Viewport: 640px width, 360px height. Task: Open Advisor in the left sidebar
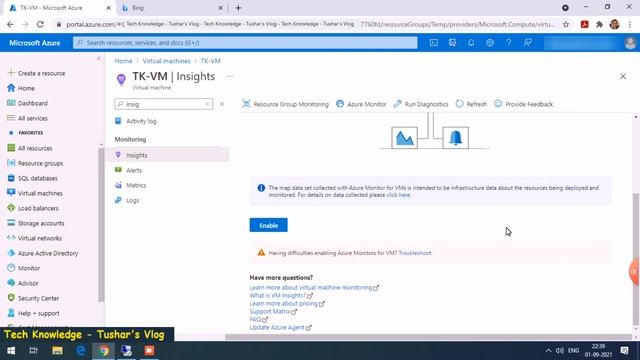click(x=22, y=283)
